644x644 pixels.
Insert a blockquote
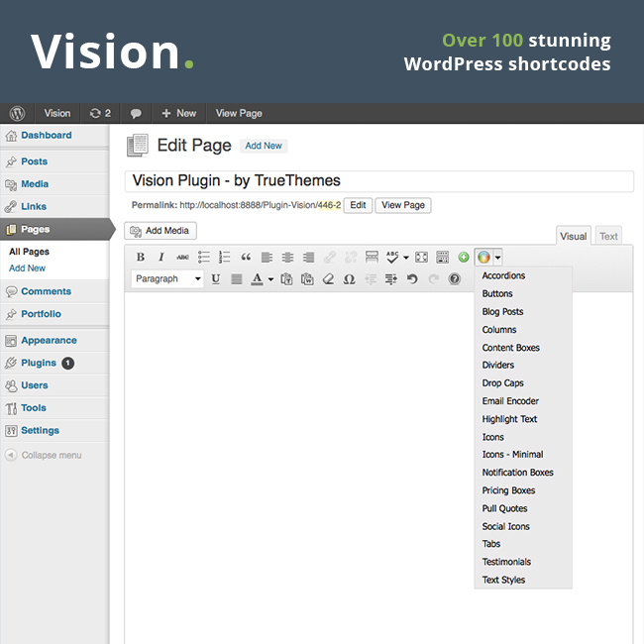click(x=246, y=258)
